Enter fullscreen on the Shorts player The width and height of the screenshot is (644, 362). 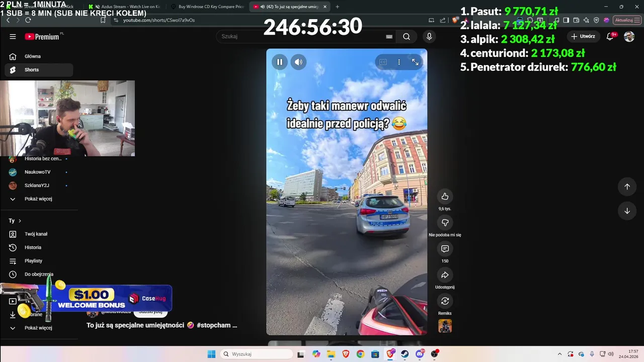(x=415, y=62)
